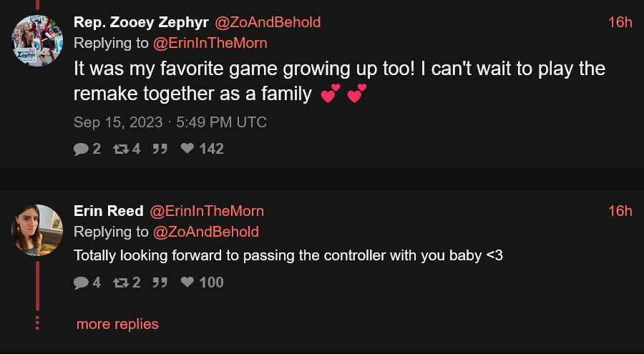Open the @ZoAndBehold handle beside Zooey's name
The image size is (644, 354).
click(268, 22)
